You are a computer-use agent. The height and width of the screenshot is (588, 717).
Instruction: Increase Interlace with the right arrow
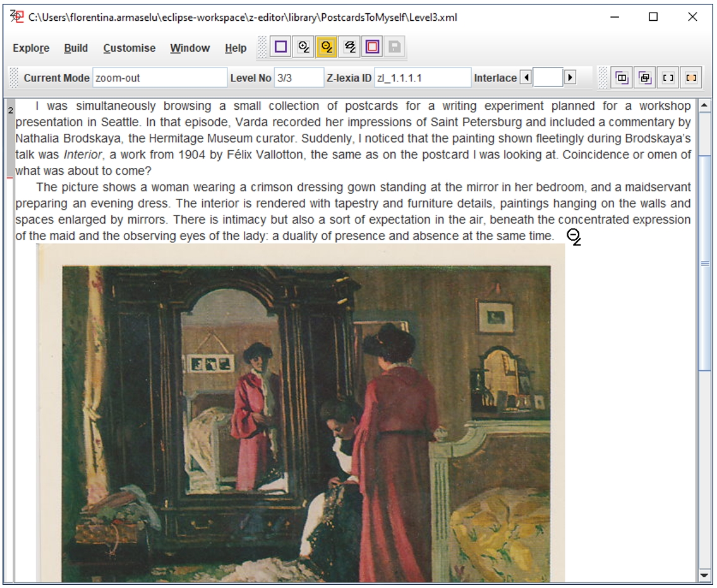click(x=570, y=78)
